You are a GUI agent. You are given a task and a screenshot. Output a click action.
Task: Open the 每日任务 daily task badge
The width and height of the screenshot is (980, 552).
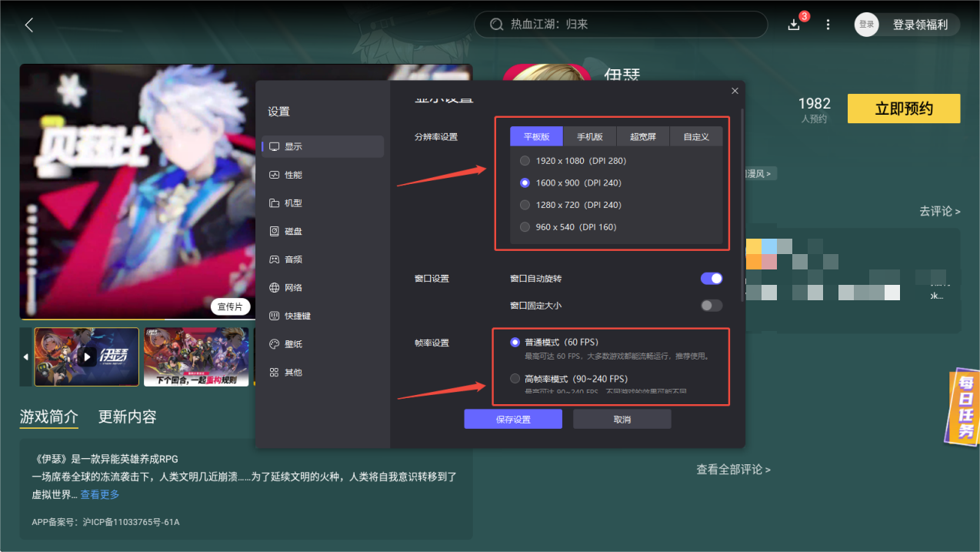tap(964, 406)
